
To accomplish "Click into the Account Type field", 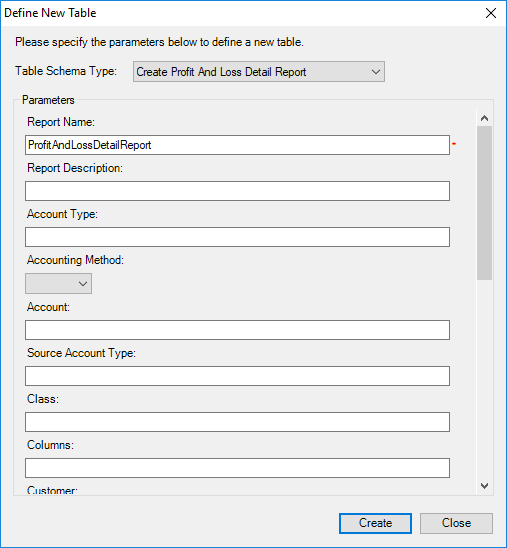I will click(237, 237).
